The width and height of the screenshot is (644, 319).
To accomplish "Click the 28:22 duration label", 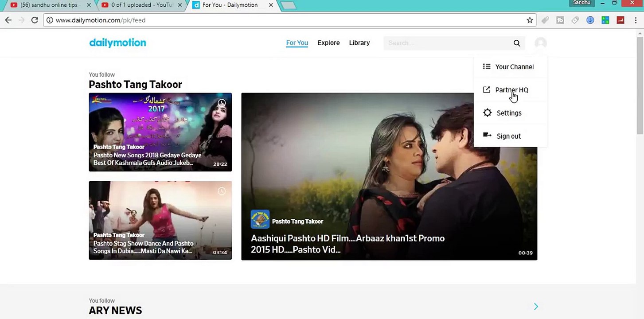I will (220, 164).
